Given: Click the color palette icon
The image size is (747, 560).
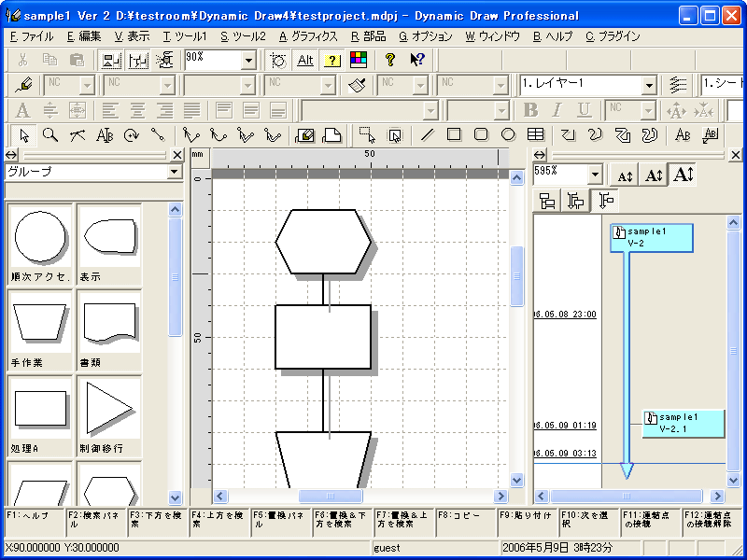Looking at the screenshot, I should 359,60.
